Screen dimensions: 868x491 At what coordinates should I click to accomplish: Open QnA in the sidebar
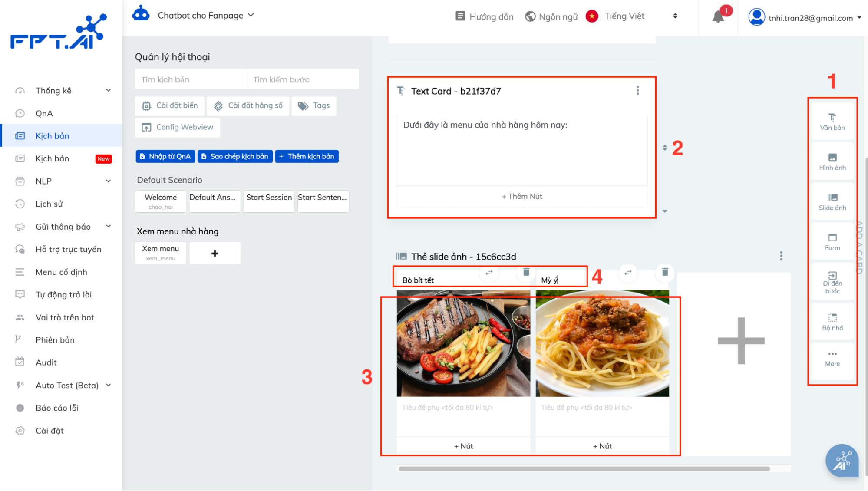44,113
